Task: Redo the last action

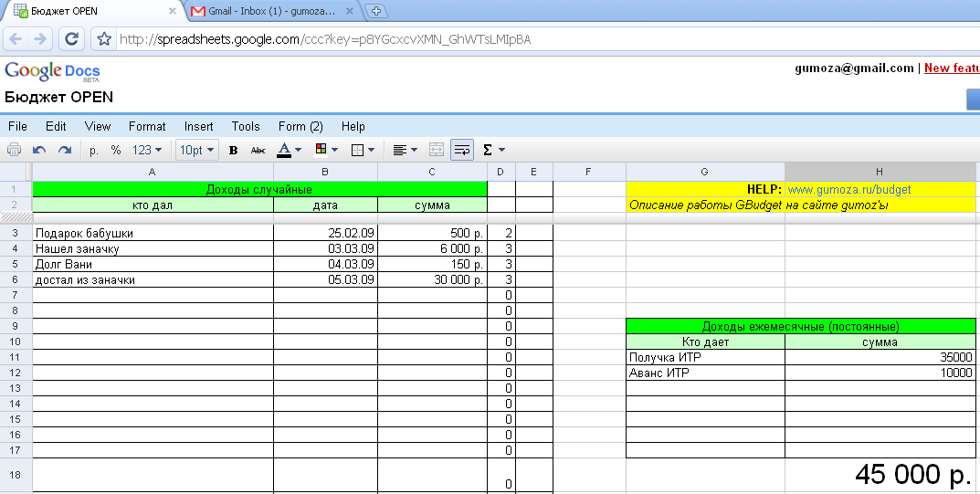Action: pos(64,150)
